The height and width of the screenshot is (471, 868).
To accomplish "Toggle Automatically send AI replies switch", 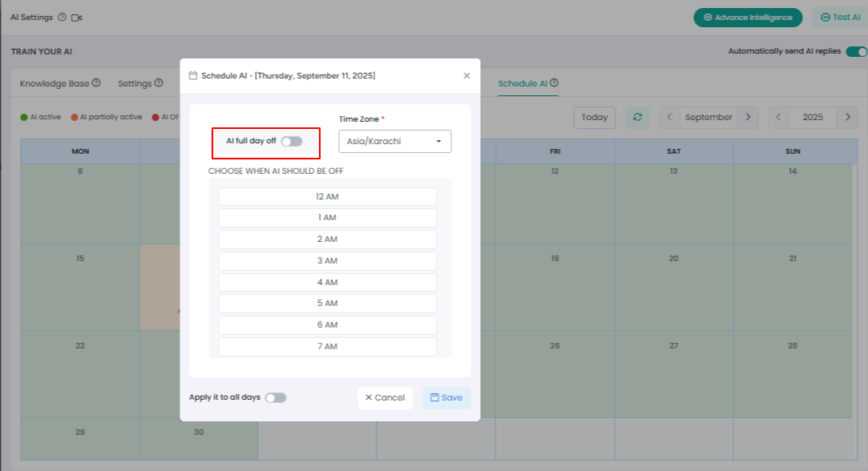I will tap(856, 51).
